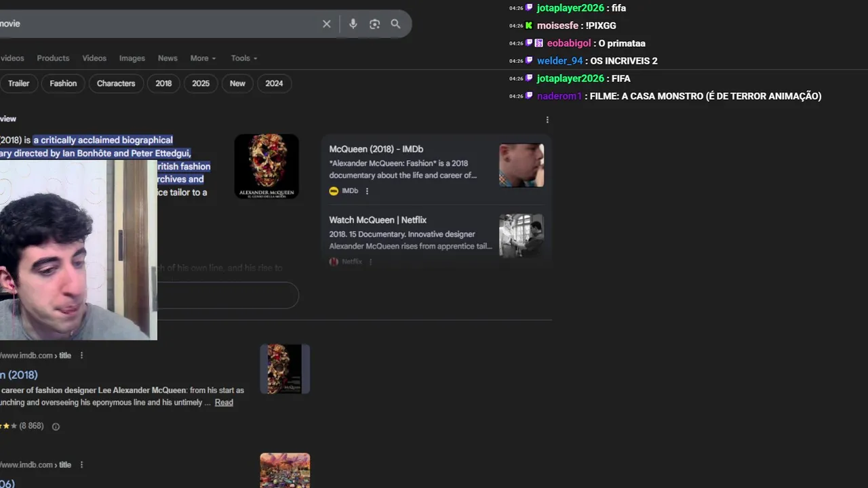Select the New filter chip
This screenshot has height=488, width=868.
[237, 83]
